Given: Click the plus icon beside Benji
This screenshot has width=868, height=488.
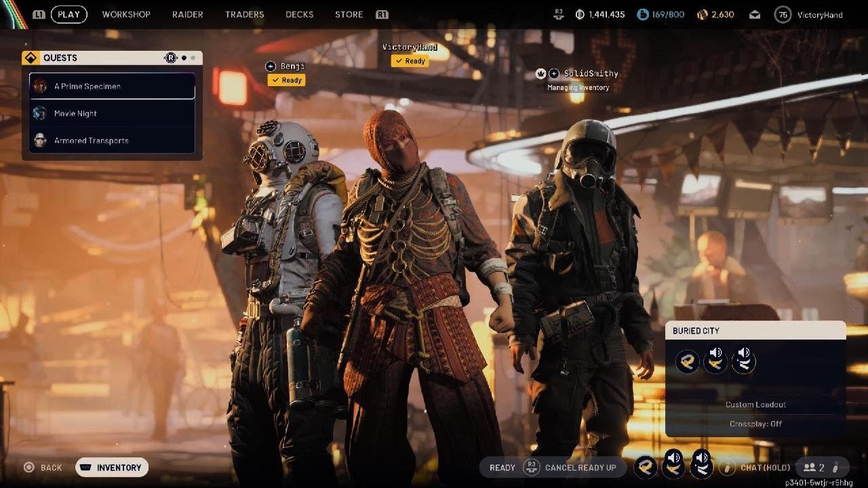Looking at the screenshot, I should coord(271,66).
